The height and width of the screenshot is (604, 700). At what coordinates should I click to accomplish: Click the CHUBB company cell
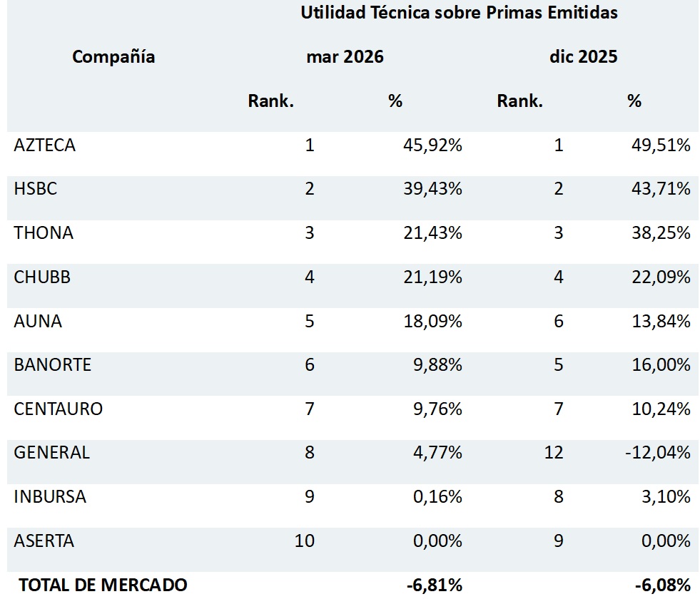pyautogui.click(x=42, y=277)
